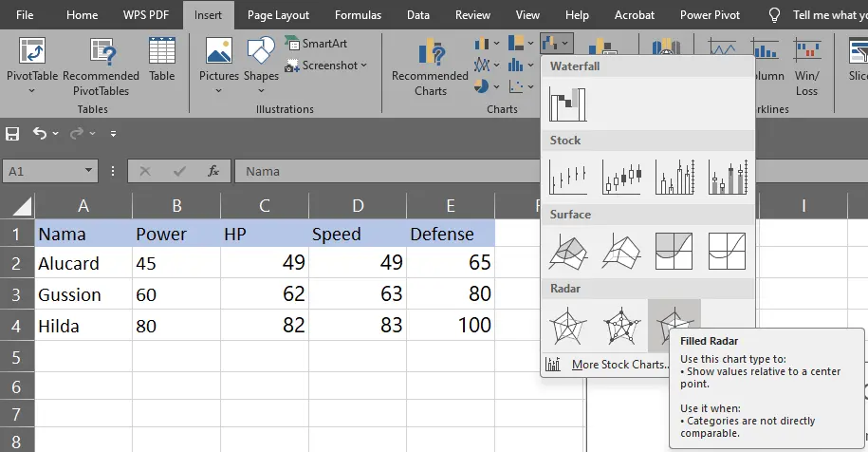Screen dimensions: 868x452
Task: Insert a Waterfall chart
Action: (x=568, y=104)
